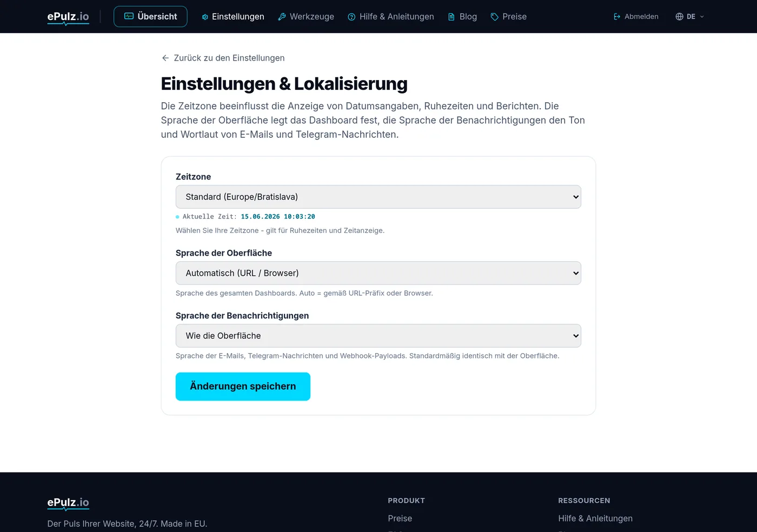
Task: Click the Werkzeuge wrench icon
Action: [282, 17]
